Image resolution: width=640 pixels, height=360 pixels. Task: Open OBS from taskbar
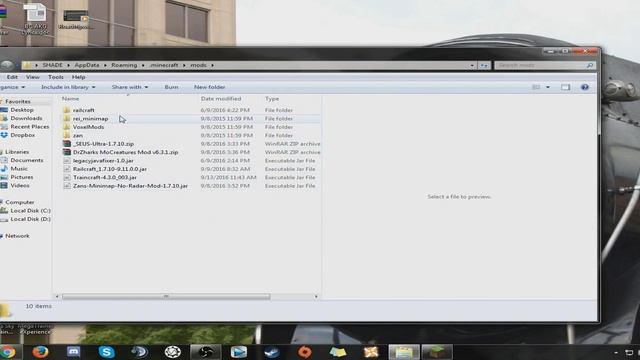(205, 352)
